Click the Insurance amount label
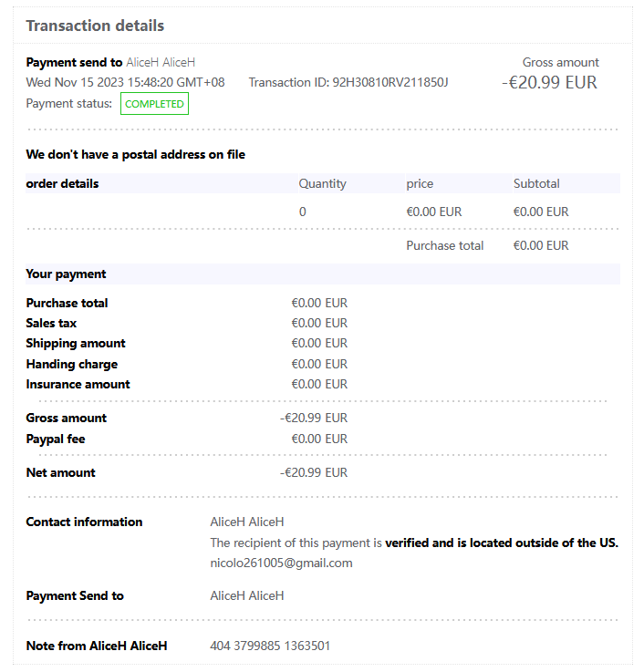 point(78,384)
